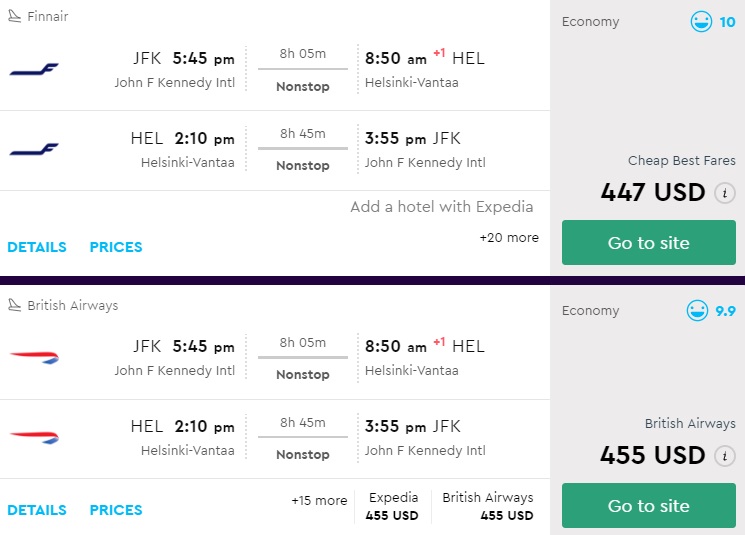Click British Airways outbound flight logo
Image resolution: width=745 pixels, height=535 pixels.
34,357
